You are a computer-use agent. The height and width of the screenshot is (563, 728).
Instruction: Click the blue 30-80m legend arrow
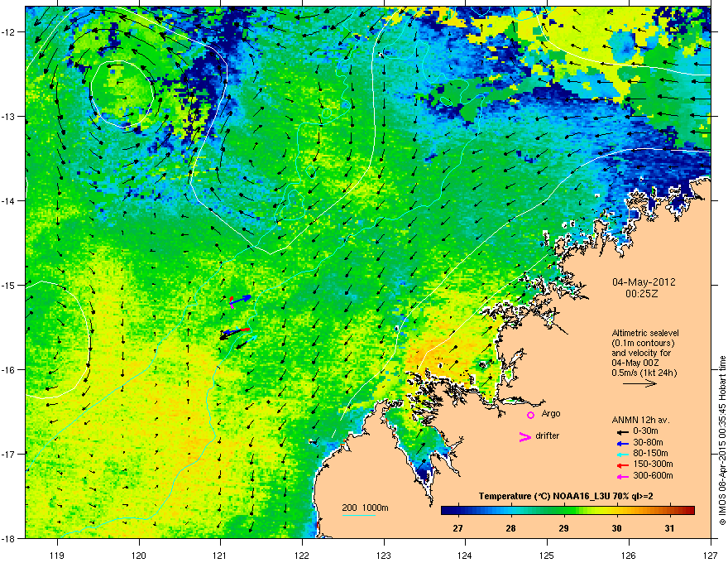coord(622,443)
